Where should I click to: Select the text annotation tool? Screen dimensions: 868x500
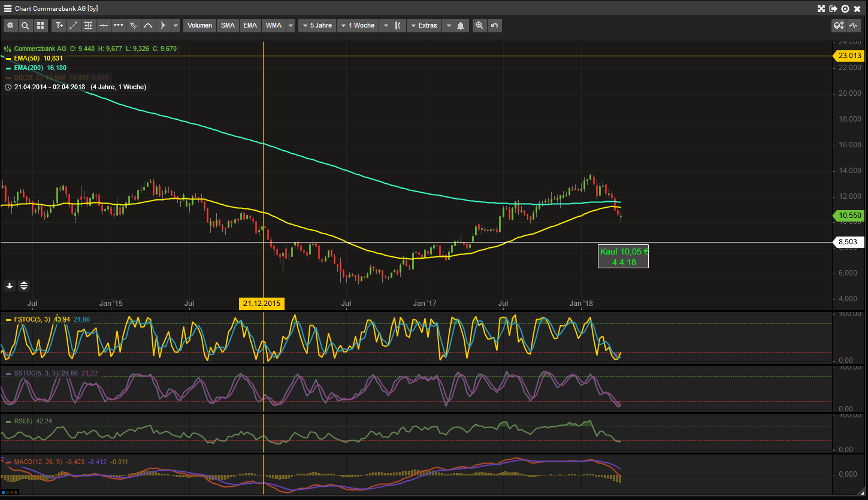[x=59, y=26]
